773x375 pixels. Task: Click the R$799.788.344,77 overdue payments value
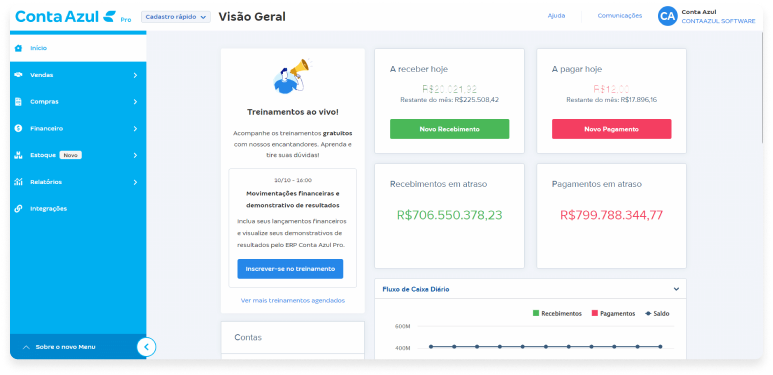coord(611,215)
